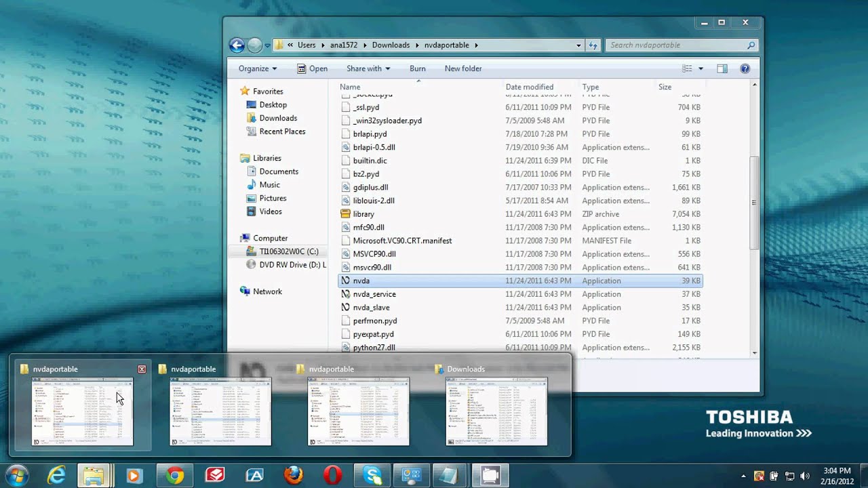Expand the view options dropdown arrow
868x488 pixels.
[x=701, y=68]
